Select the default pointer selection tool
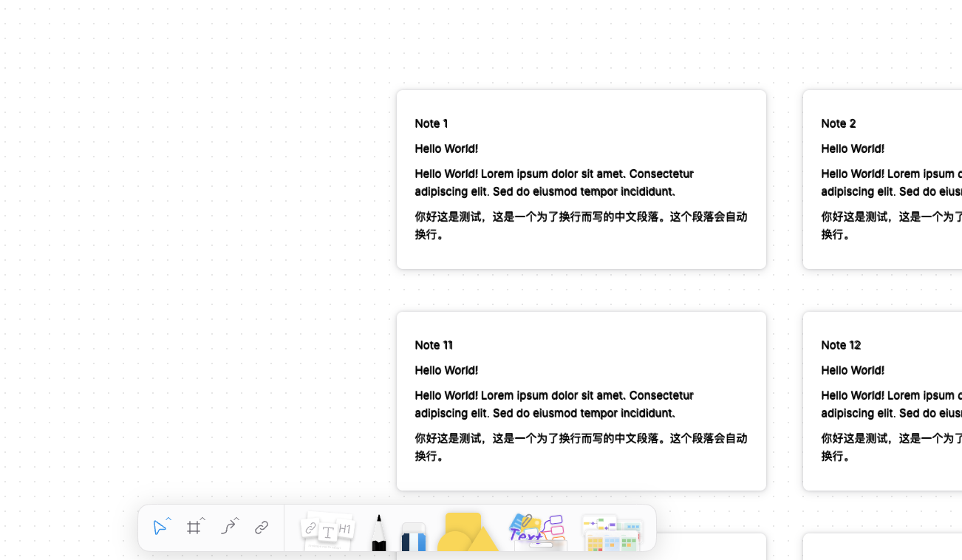The width and height of the screenshot is (962, 560). 159,528
